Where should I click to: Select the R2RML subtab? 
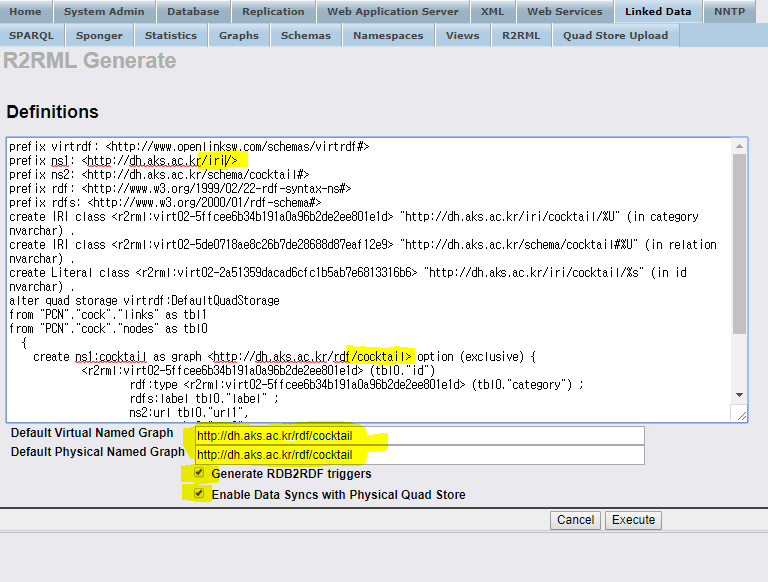pyautogui.click(x=521, y=35)
